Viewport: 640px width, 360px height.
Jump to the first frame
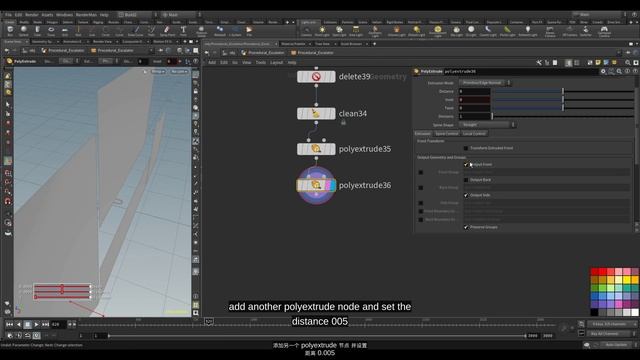9,324
